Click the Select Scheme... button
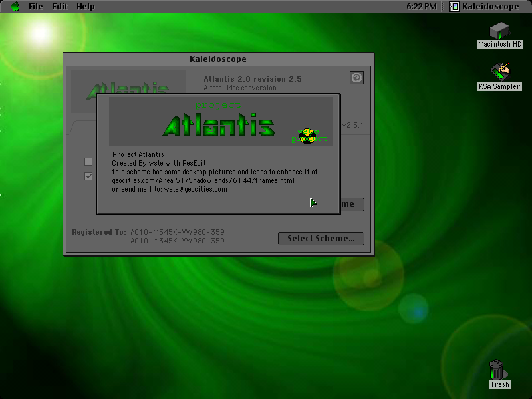532x399 pixels. 321,239
